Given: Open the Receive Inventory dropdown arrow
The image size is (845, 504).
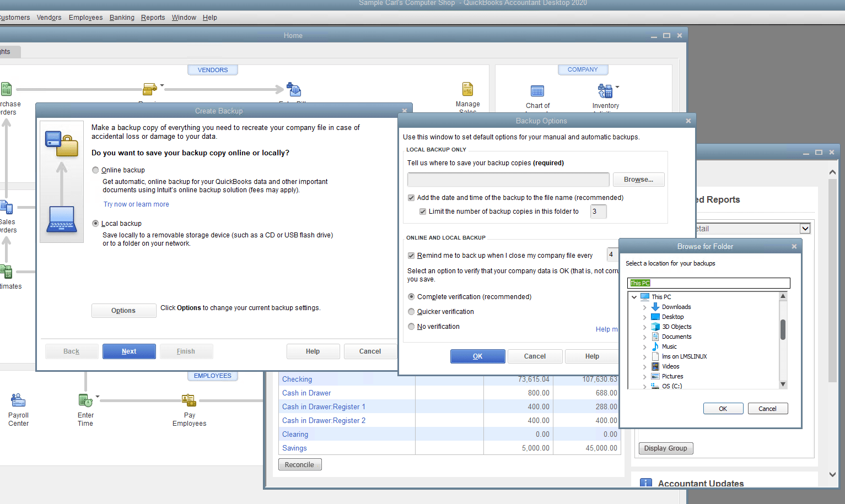Looking at the screenshot, I should [x=162, y=86].
